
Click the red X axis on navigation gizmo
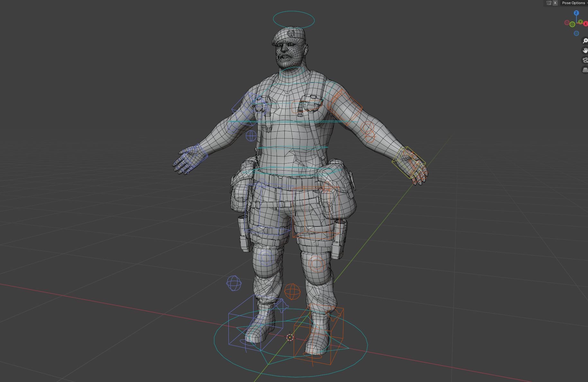585,24
